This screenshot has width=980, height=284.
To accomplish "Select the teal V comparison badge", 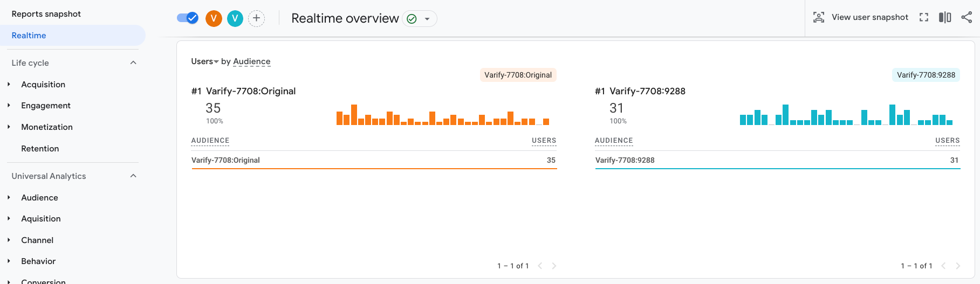I will pos(235,18).
